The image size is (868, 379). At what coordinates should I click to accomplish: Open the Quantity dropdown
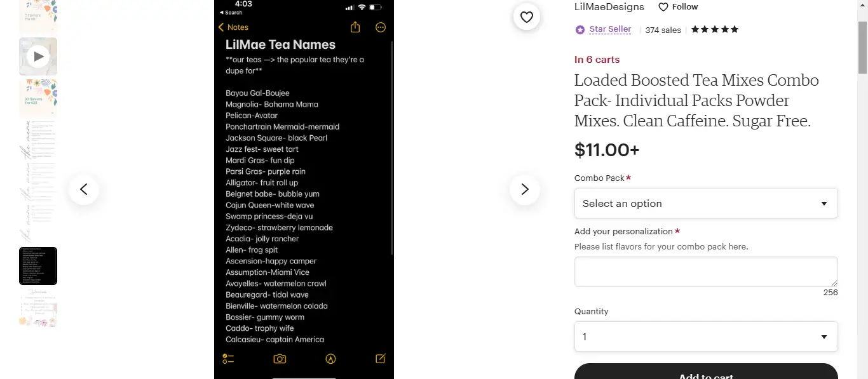pos(705,336)
